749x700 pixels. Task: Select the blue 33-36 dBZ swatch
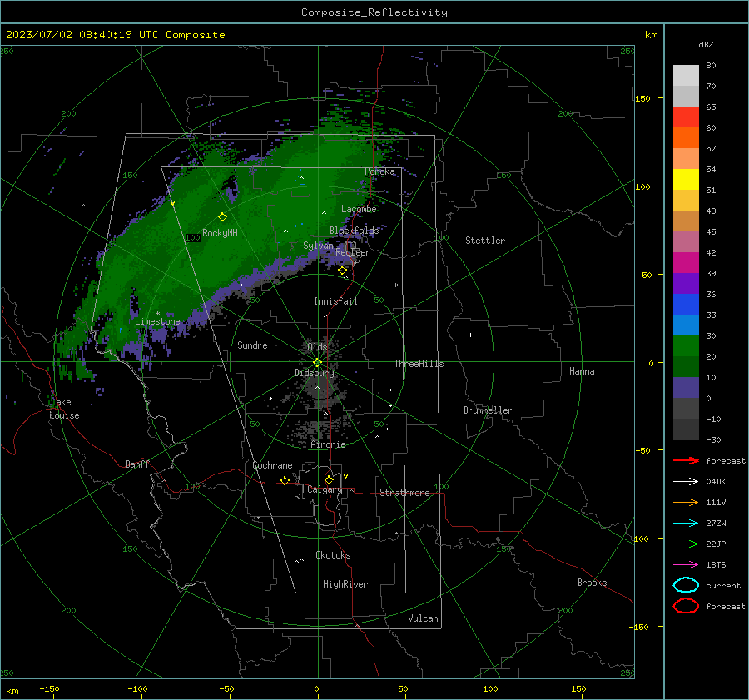(x=686, y=305)
